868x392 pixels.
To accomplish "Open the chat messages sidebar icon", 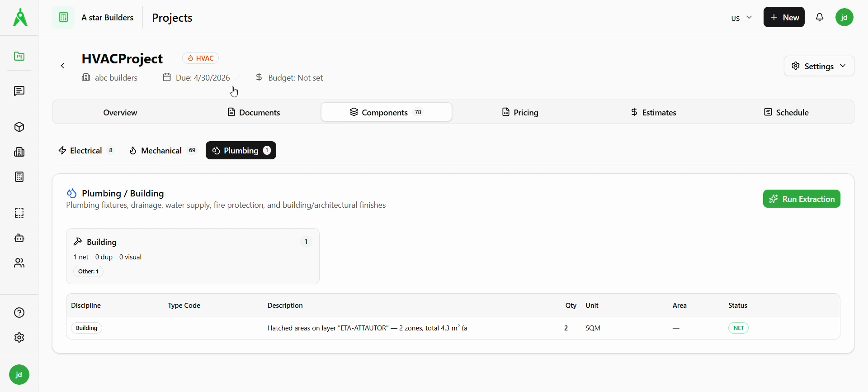I will click(19, 91).
